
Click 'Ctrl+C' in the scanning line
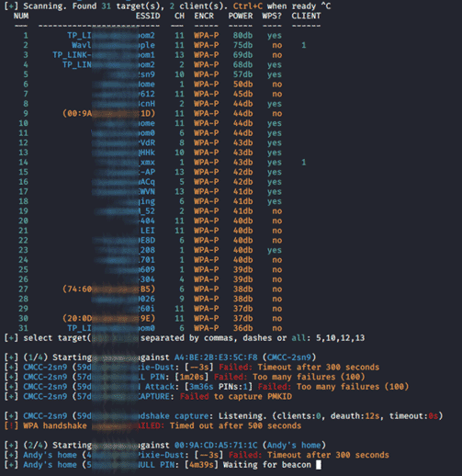(248, 6)
